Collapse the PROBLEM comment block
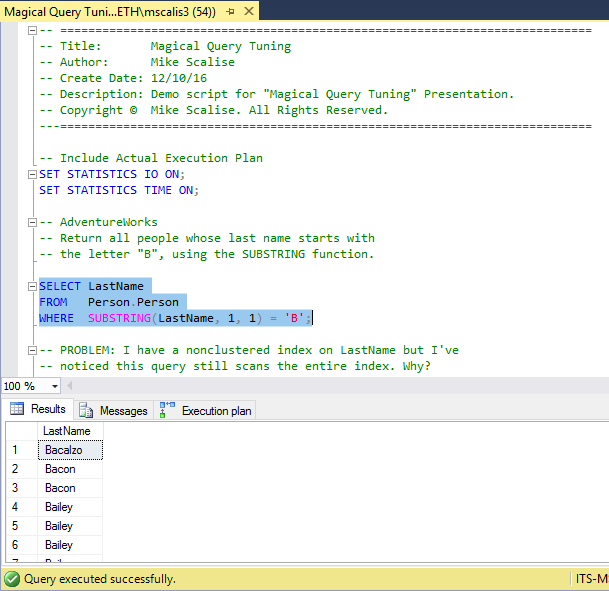This screenshot has width=609, height=591. 33,351
